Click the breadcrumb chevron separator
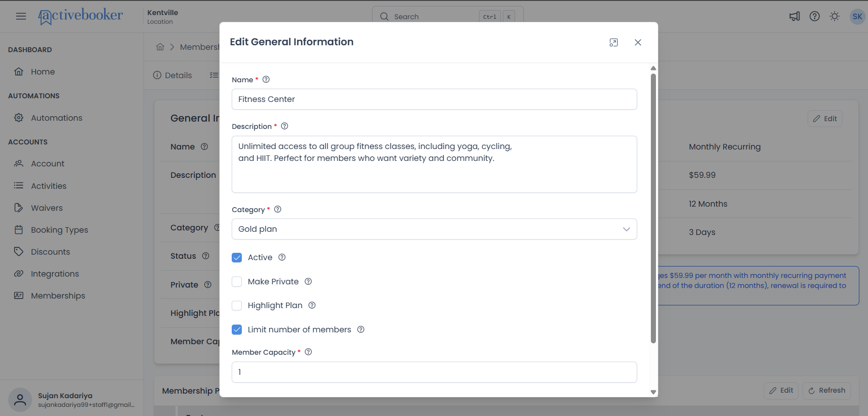 (172, 47)
